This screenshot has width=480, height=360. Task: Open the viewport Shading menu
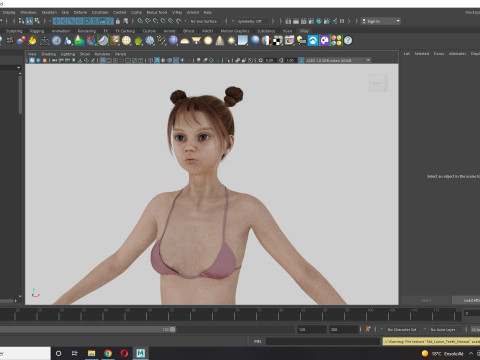(x=48, y=54)
